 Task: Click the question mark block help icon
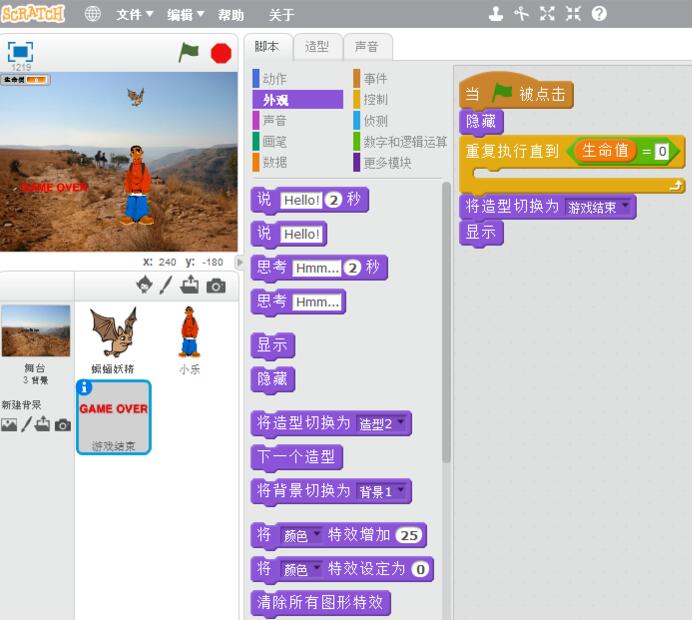pyautogui.click(x=599, y=14)
